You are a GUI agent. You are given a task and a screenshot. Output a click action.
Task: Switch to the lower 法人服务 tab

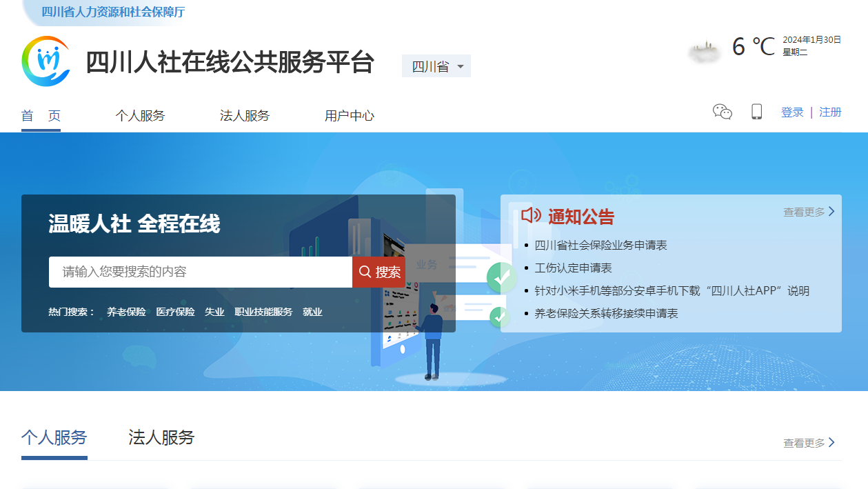161,437
